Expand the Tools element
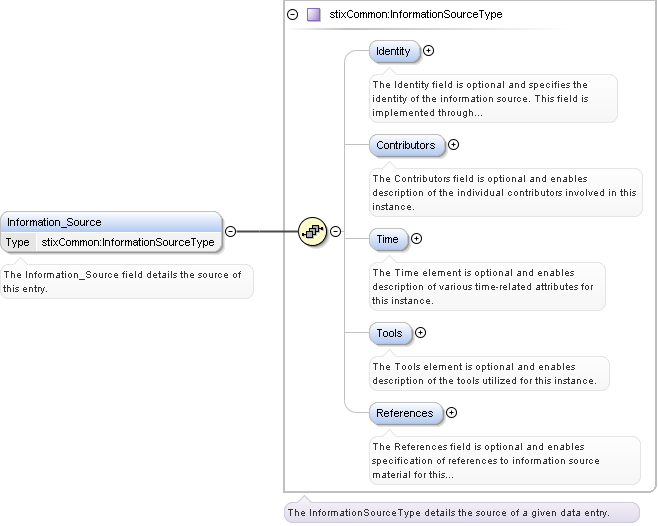 [420, 332]
